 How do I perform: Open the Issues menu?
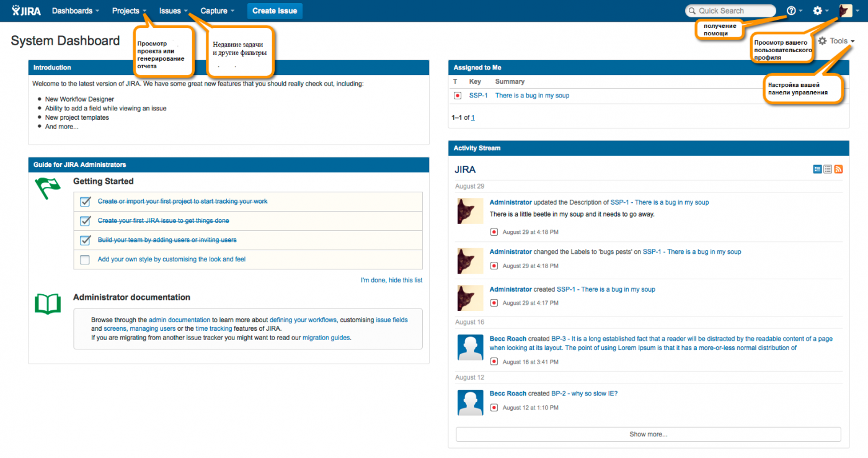174,11
